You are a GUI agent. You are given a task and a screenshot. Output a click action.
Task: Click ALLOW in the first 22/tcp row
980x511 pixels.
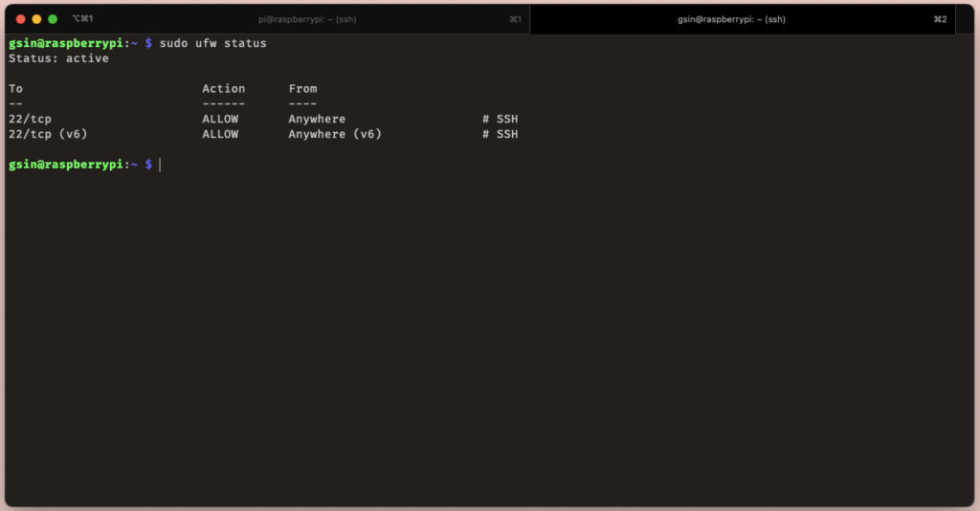coord(220,119)
